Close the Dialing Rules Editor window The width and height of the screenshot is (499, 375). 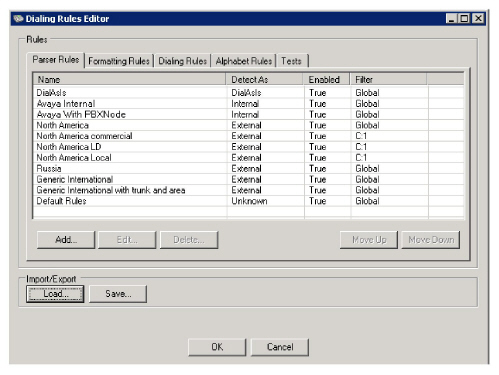478,18
